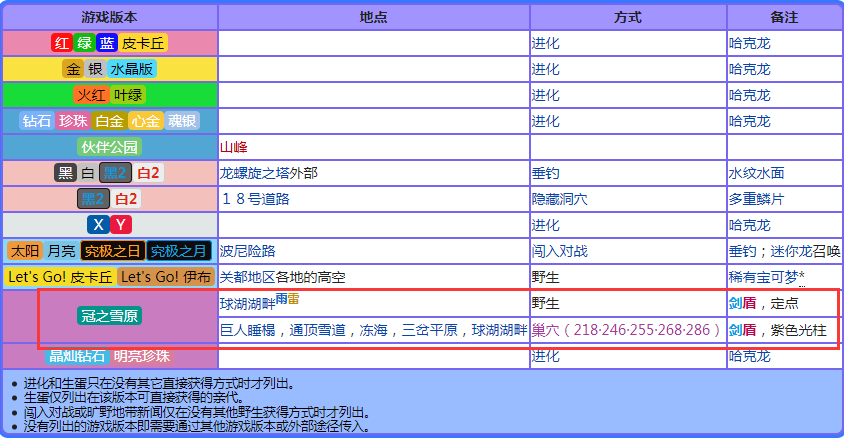
Task: Open the 银 version link
Action: 95,69
